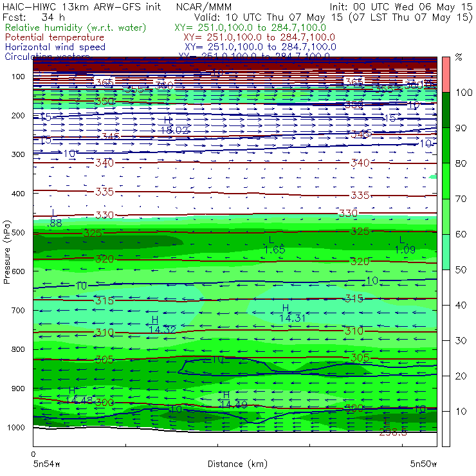476x476 pixels.
Task: Click the darkest green 90–100% color bar segment
Action: [446, 110]
